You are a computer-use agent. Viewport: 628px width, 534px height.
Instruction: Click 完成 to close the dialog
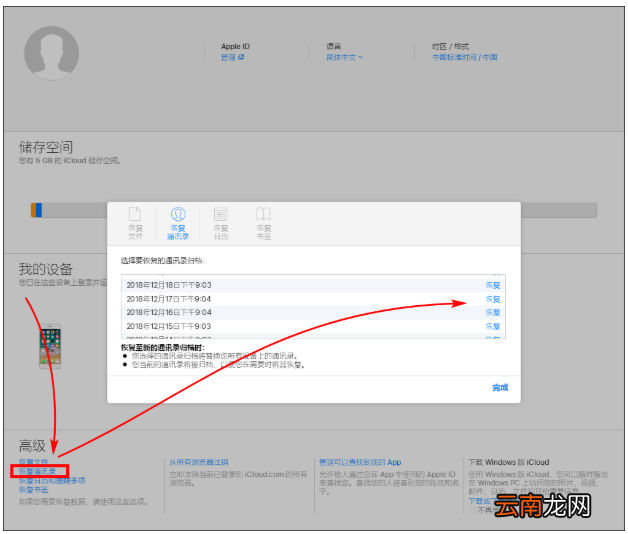click(500, 387)
